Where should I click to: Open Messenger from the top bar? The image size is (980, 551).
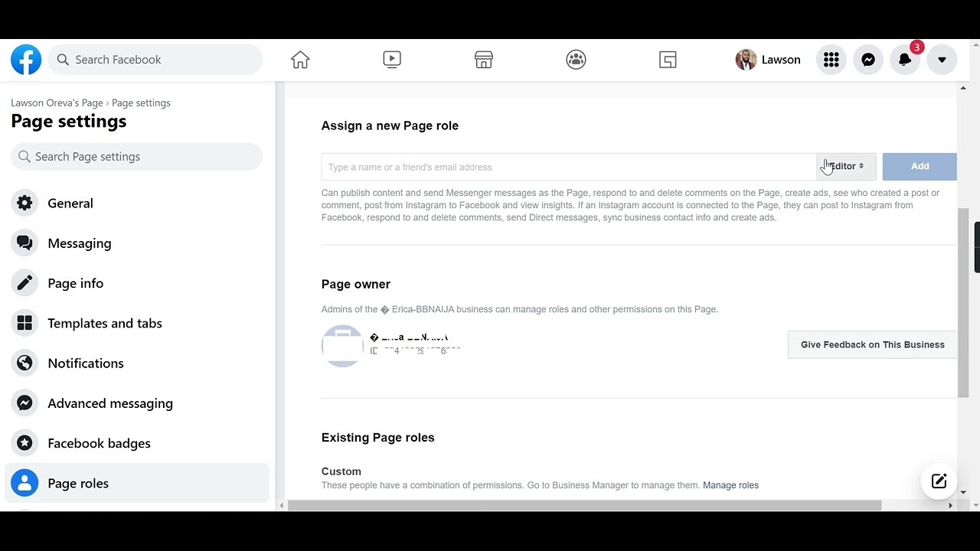[x=868, y=60]
